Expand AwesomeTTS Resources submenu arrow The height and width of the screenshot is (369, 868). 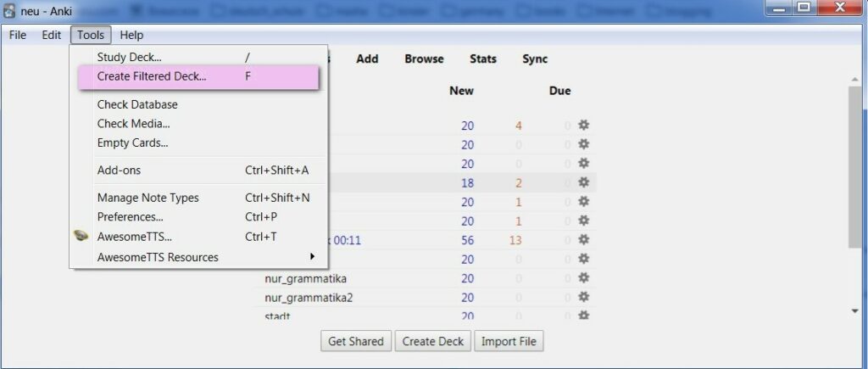pos(312,256)
